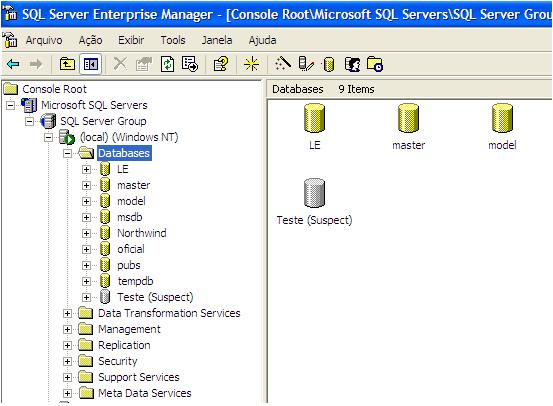Click the New Login toolbar icon

pos(352,65)
